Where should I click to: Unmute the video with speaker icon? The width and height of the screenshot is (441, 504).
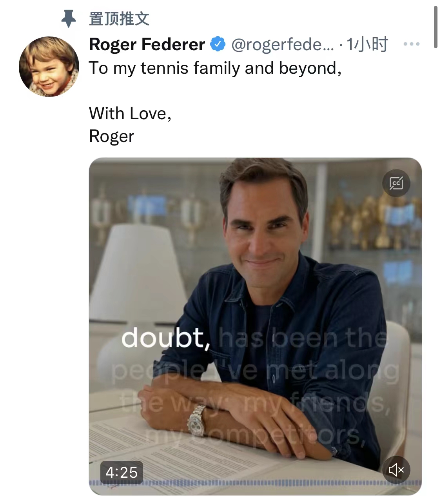pyautogui.click(x=396, y=469)
